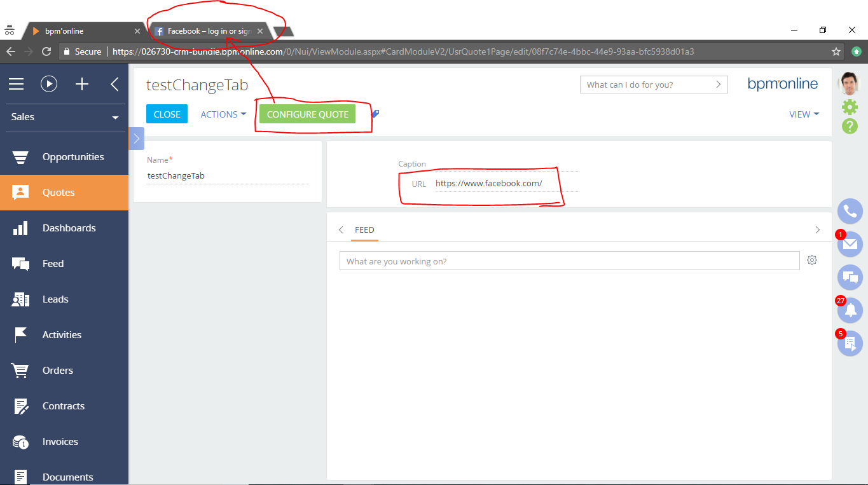Open the ACTIONS dropdown menu

(223, 114)
